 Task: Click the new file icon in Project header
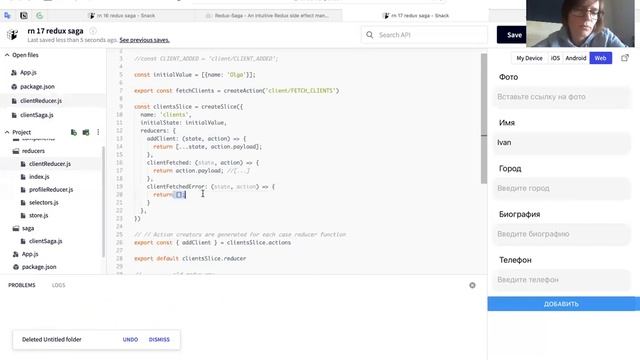[x=74, y=132]
